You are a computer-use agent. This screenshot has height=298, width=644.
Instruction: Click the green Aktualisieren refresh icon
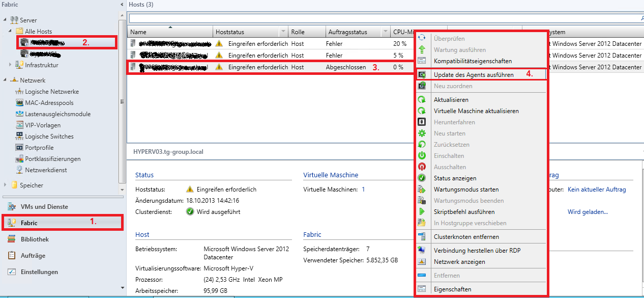422,100
